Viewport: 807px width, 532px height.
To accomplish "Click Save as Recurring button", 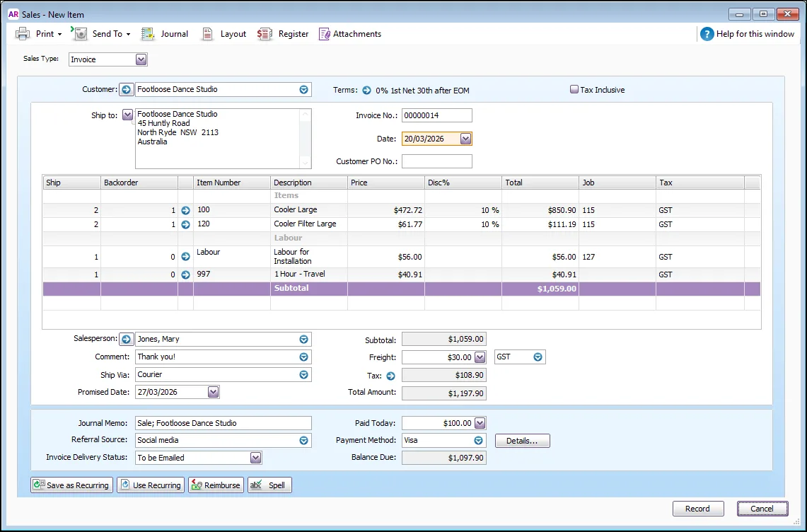I will click(71, 485).
